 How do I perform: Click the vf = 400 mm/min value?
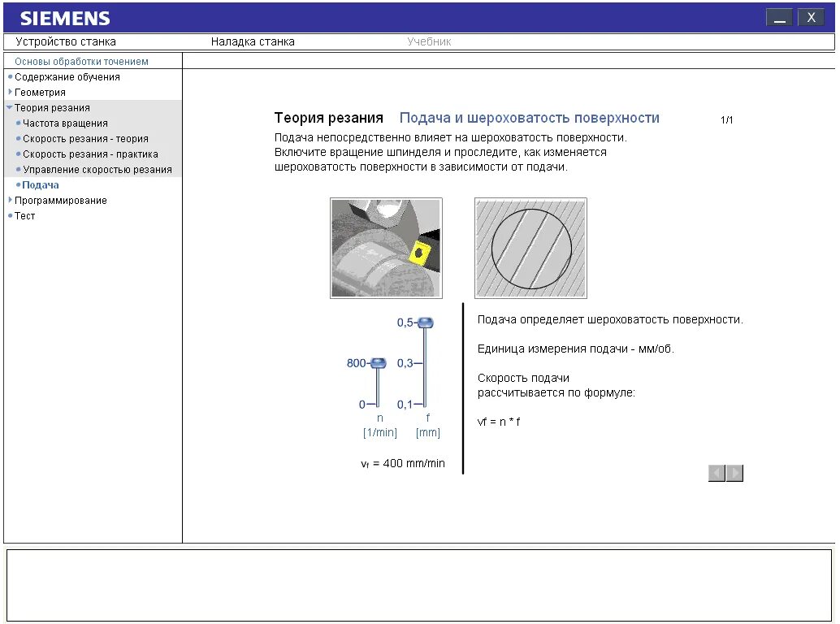point(403,464)
